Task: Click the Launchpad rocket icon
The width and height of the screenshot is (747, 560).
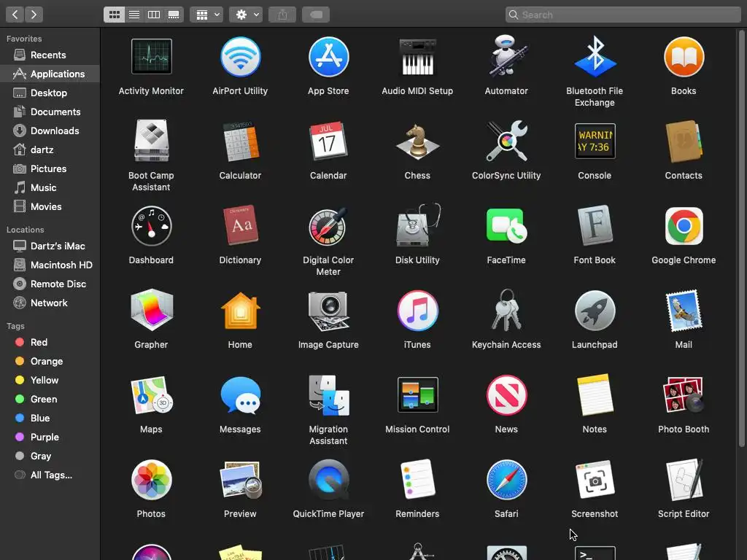Action: coord(595,311)
